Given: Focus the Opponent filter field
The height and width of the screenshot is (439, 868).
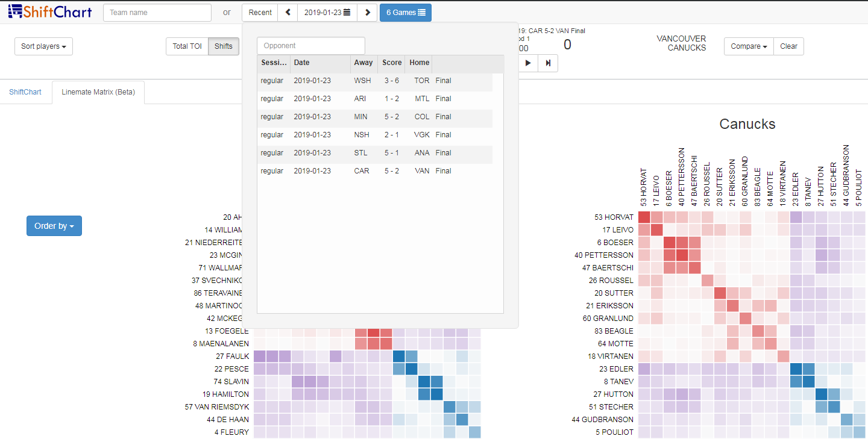Looking at the screenshot, I should tap(311, 46).
